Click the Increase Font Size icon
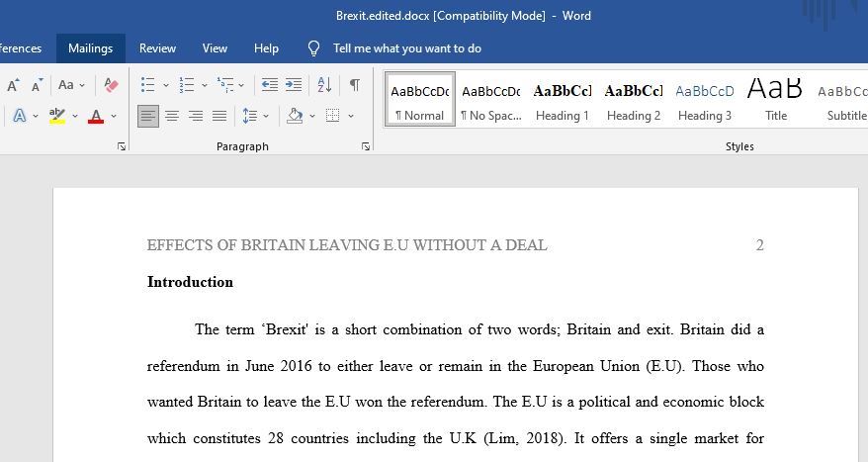The width and height of the screenshot is (868, 462). [13, 85]
